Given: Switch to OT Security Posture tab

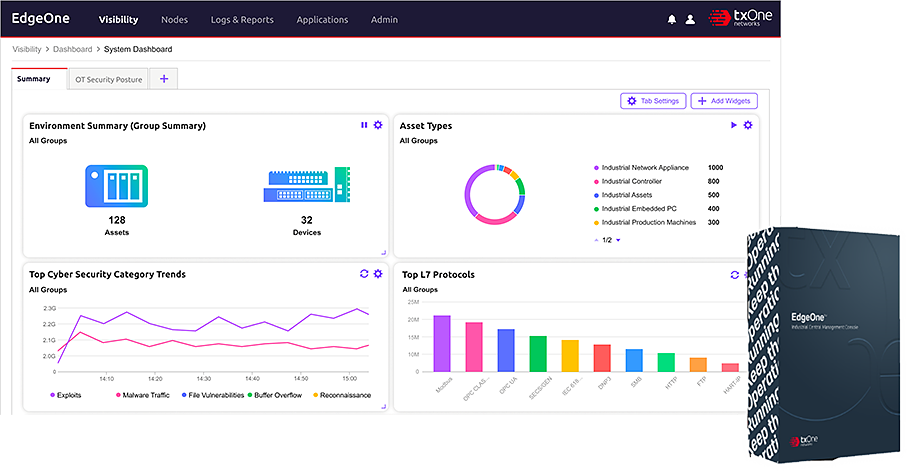Looking at the screenshot, I should (x=108, y=79).
